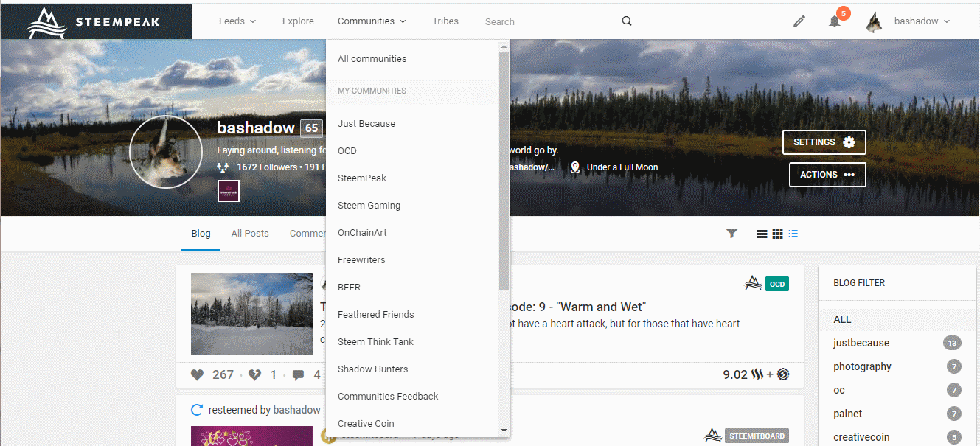Open notifications via the bell icon
980x446 pixels.
(835, 21)
